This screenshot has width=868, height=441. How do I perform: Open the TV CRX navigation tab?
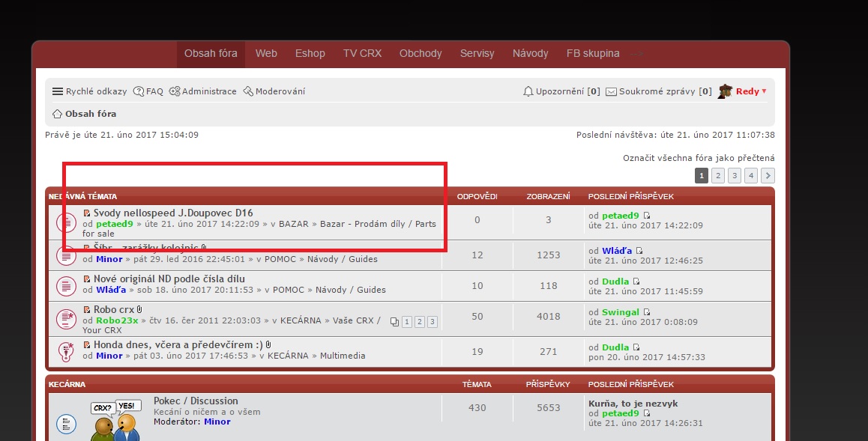pyautogui.click(x=362, y=53)
